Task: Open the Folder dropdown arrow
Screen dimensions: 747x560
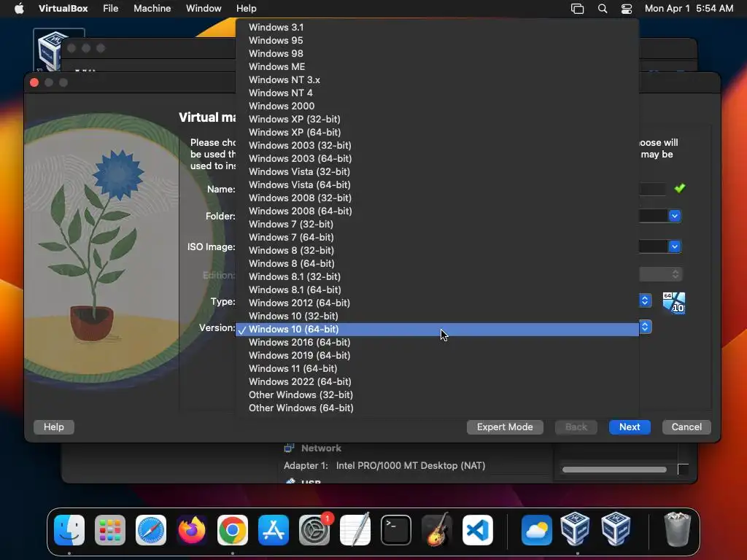Action: 675,216
